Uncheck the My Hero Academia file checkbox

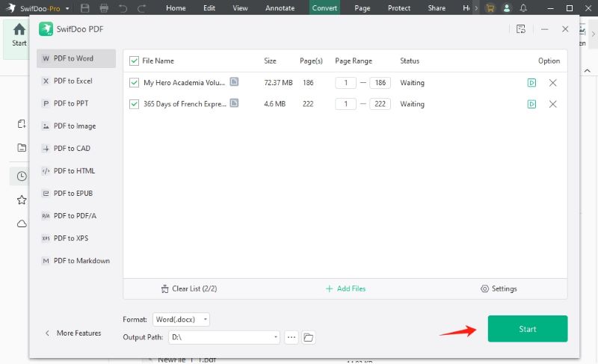[134, 83]
